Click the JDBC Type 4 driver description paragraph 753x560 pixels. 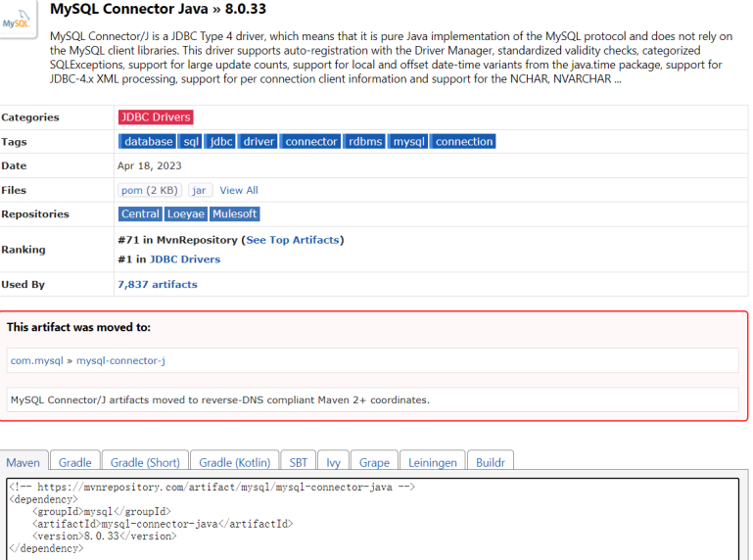392,58
